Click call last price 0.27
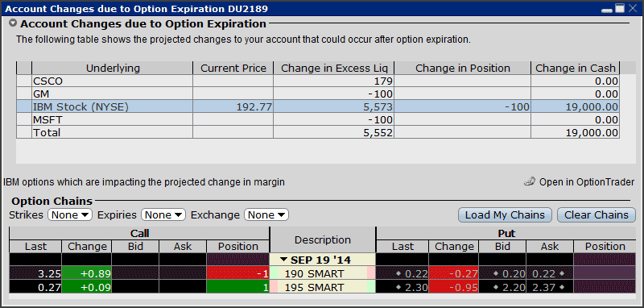 (35, 287)
